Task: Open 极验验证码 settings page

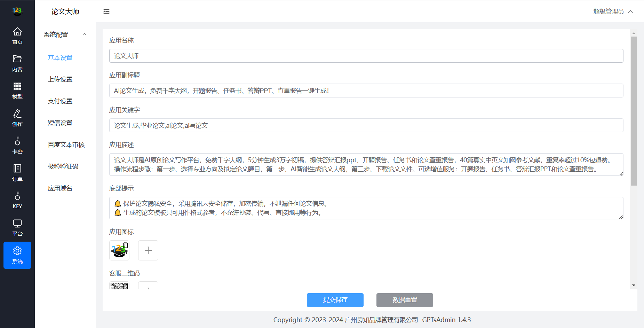Action: (63, 166)
